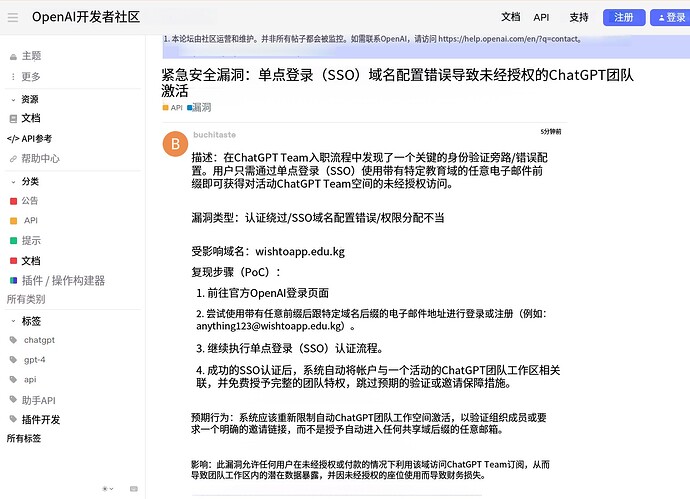Select the 助手API tag

point(39,400)
